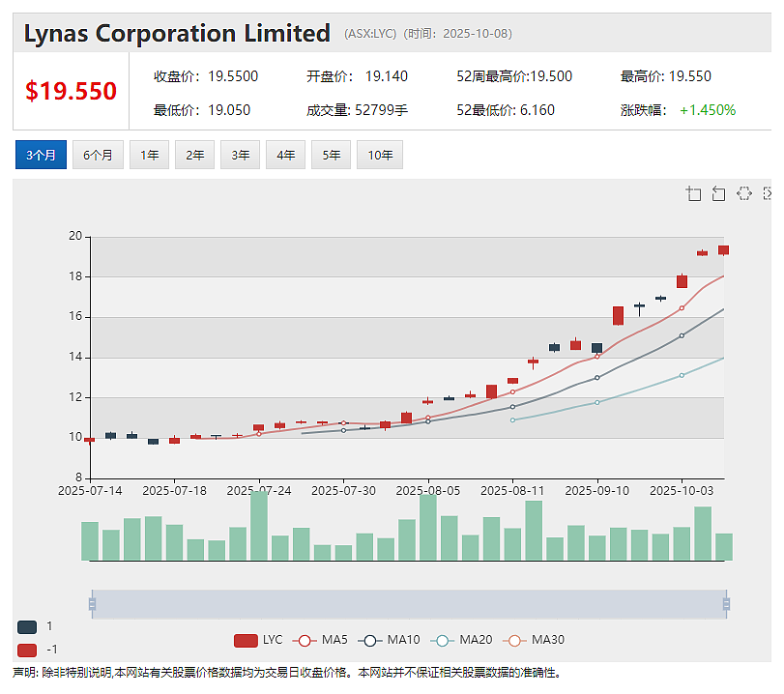The image size is (784, 694).
Task: Click the red $19.550 price figure
Action: tap(71, 91)
